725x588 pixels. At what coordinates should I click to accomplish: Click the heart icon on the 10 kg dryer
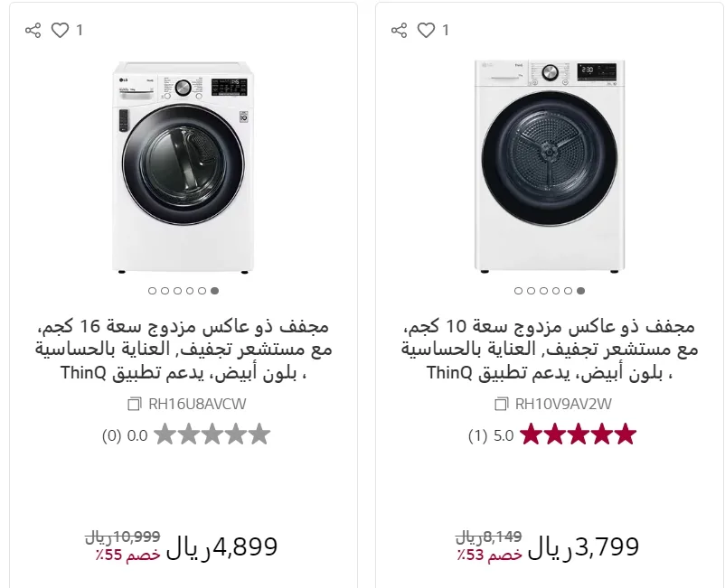coord(426,31)
